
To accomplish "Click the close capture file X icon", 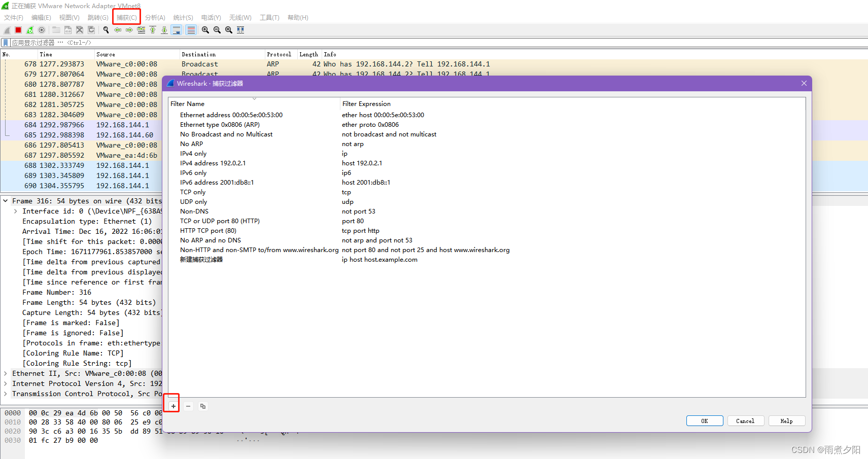I will click(80, 30).
